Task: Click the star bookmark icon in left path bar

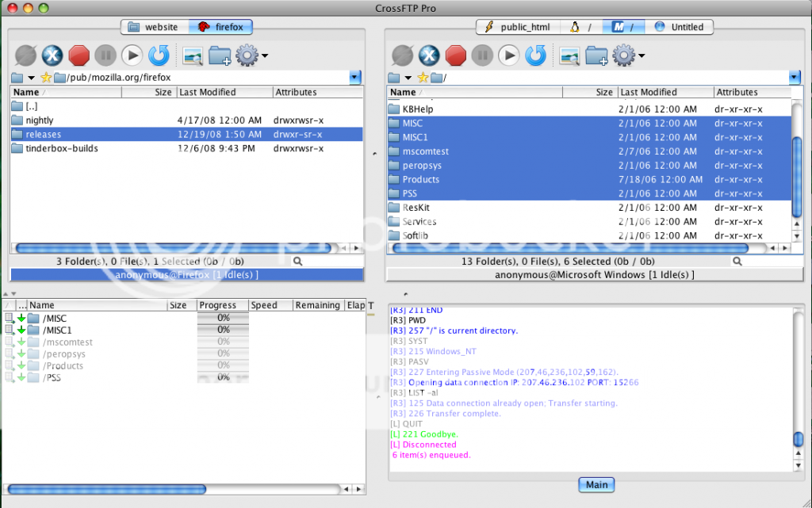Action: click(47, 78)
